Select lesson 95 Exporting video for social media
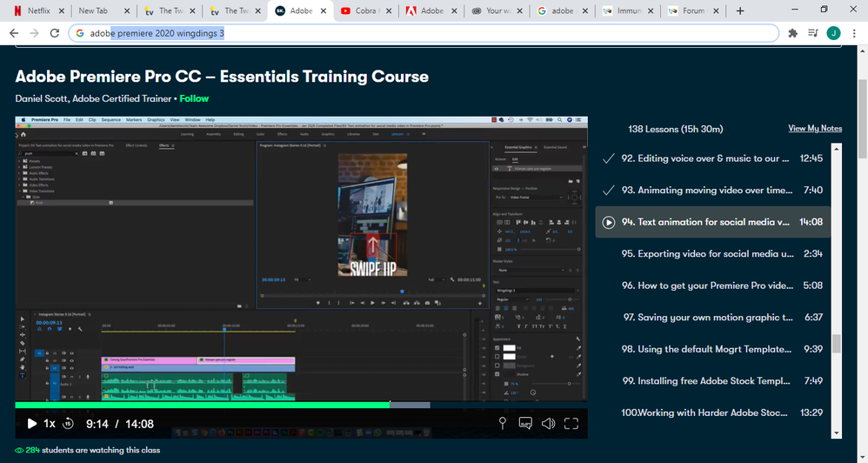868x463 pixels. coord(704,254)
